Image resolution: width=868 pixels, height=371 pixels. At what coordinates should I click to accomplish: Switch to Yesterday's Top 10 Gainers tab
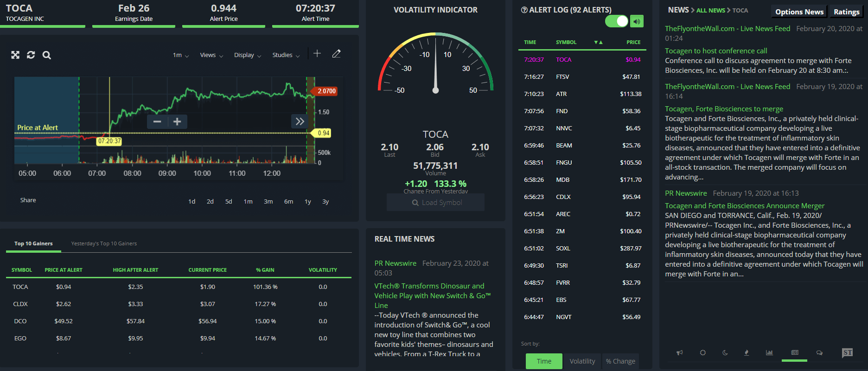point(104,243)
